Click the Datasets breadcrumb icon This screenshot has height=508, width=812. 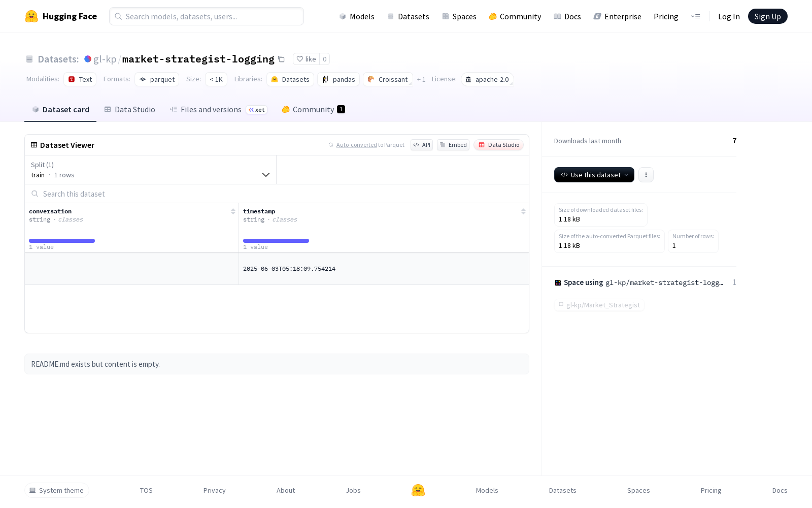tap(29, 59)
